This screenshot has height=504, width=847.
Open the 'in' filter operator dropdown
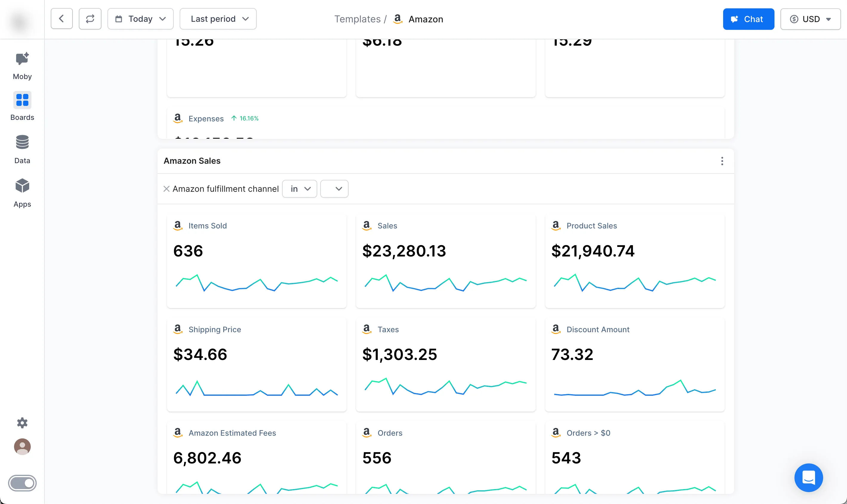[300, 189]
